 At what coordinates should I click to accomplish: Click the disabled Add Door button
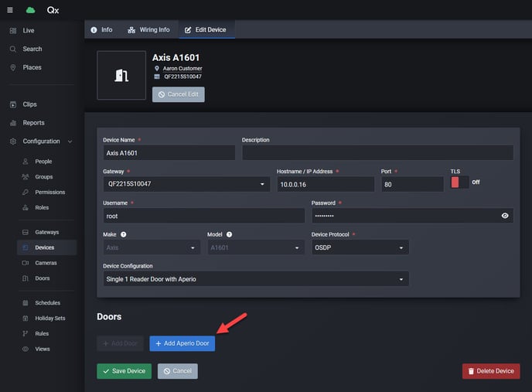(120, 343)
